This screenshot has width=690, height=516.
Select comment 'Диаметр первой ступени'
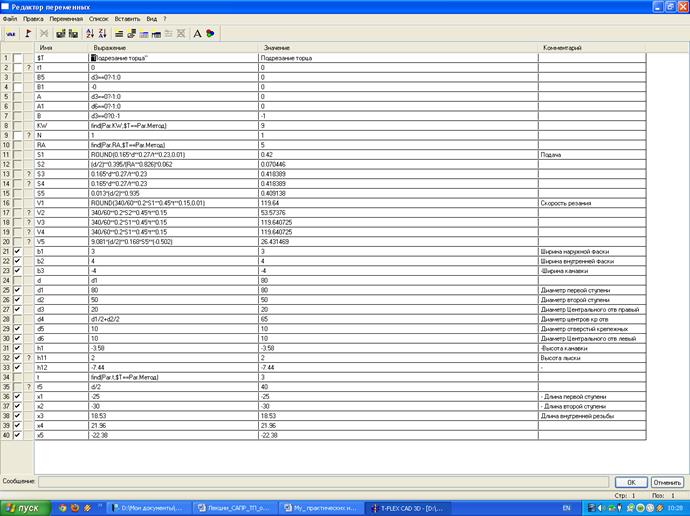592,290
